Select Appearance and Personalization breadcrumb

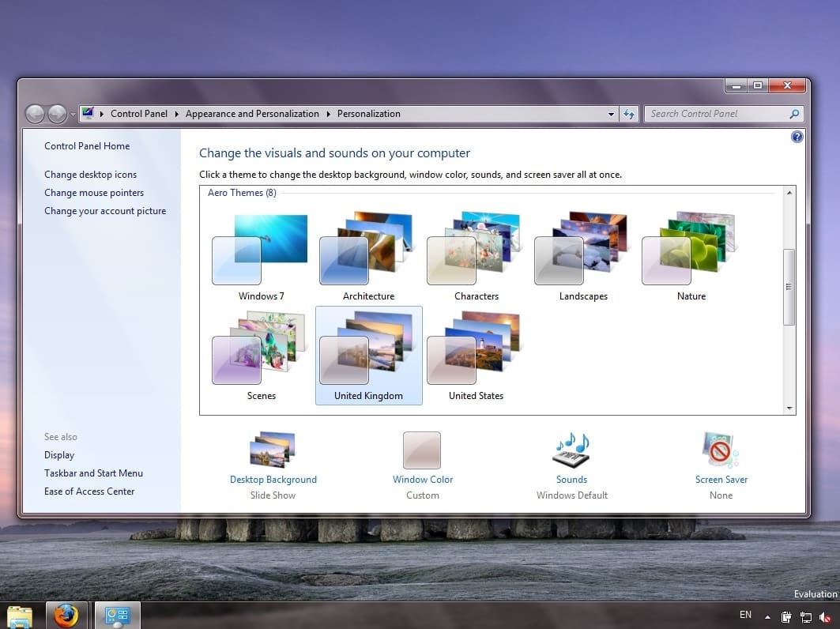(252, 114)
